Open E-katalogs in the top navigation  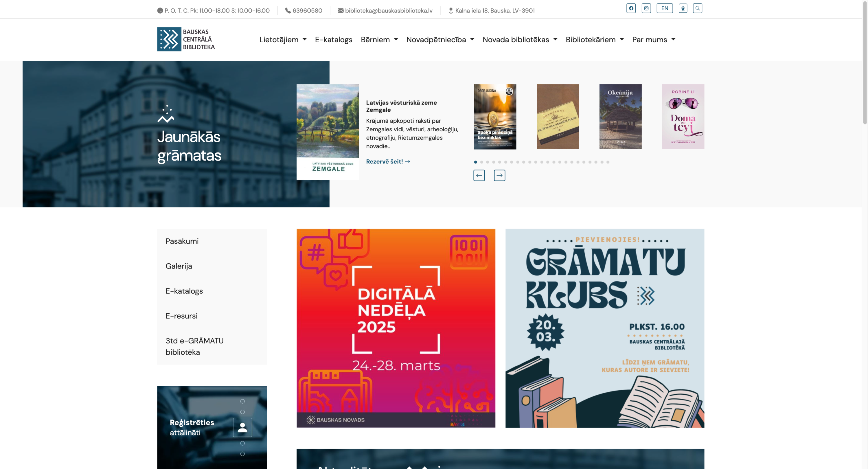(333, 40)
